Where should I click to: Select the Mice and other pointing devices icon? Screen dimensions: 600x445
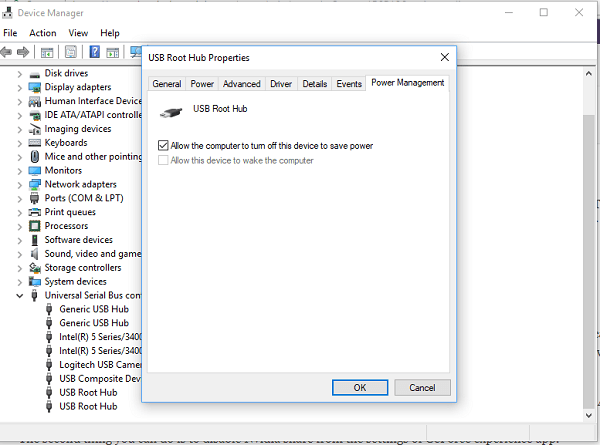[x=34, y=157]
